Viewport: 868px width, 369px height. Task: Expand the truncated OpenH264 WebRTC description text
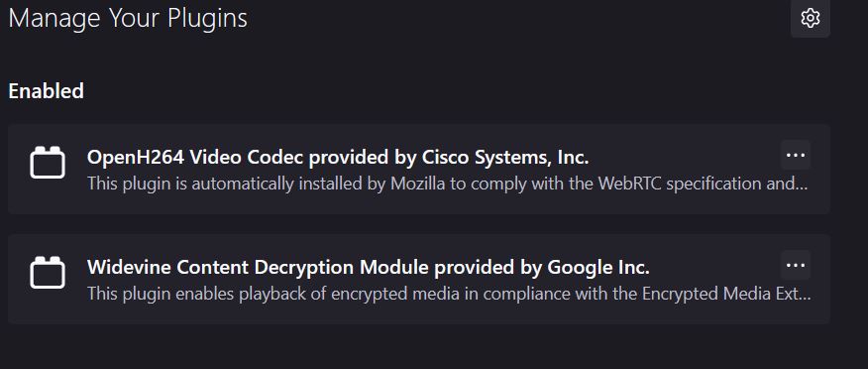coord(447,184)
